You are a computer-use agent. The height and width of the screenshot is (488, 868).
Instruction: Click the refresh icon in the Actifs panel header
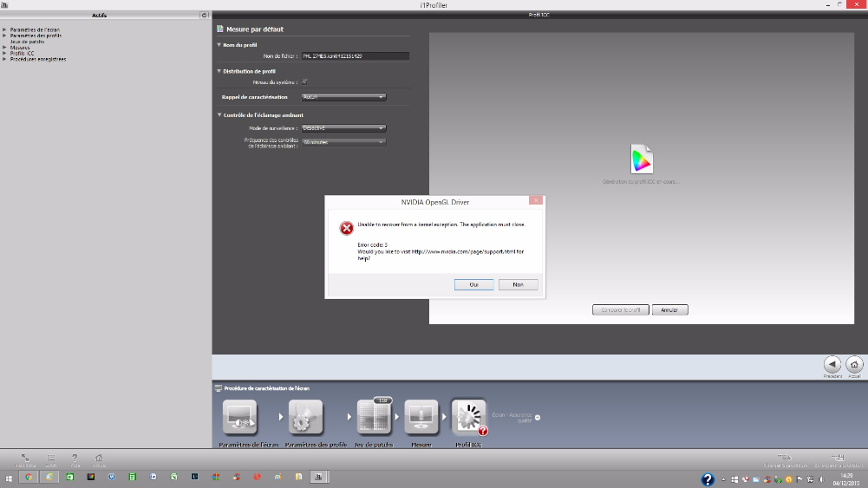(204, 15)
